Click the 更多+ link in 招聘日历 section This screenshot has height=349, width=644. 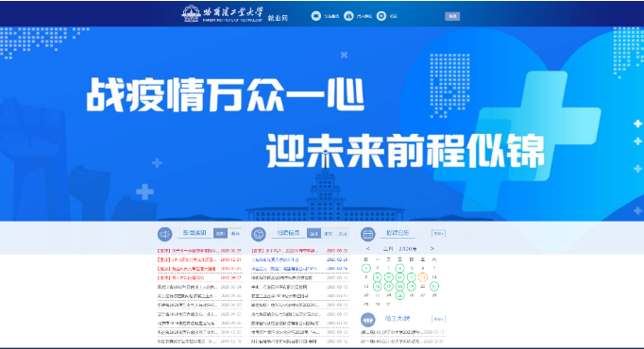click(x=439, y=233)
